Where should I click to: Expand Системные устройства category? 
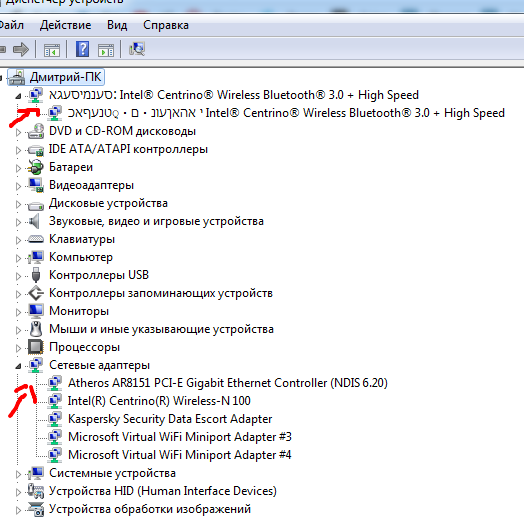click(18, 474)
